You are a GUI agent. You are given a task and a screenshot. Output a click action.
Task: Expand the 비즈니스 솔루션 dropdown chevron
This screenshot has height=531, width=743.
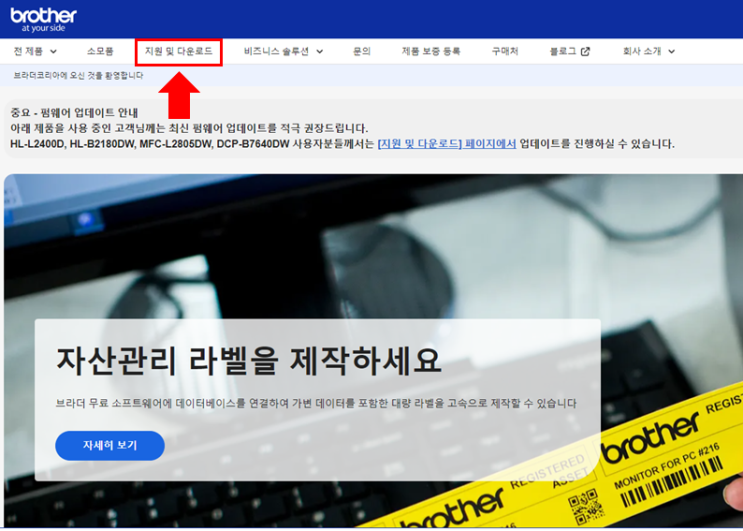pyautogui.click(x=319, y=52)
